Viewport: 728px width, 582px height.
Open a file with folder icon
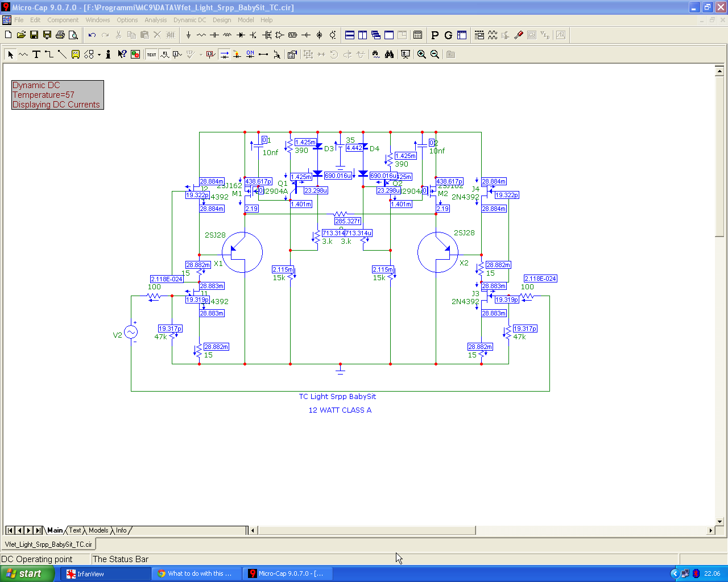21,35
